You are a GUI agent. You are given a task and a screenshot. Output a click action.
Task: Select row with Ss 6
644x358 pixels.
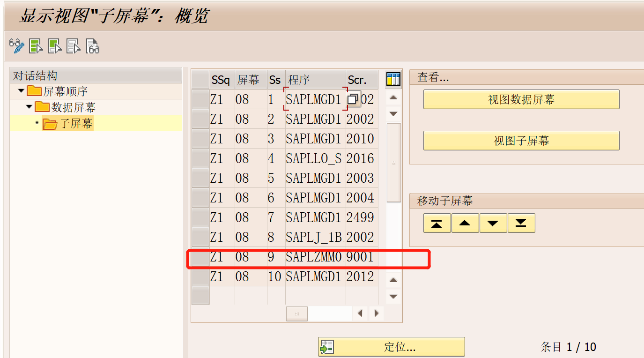(200, 198)
